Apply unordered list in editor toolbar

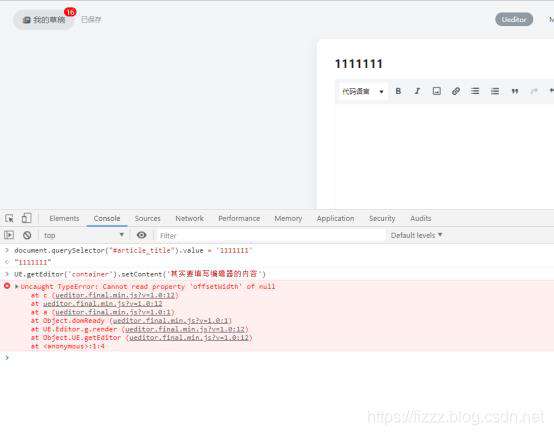pos(475,91)
